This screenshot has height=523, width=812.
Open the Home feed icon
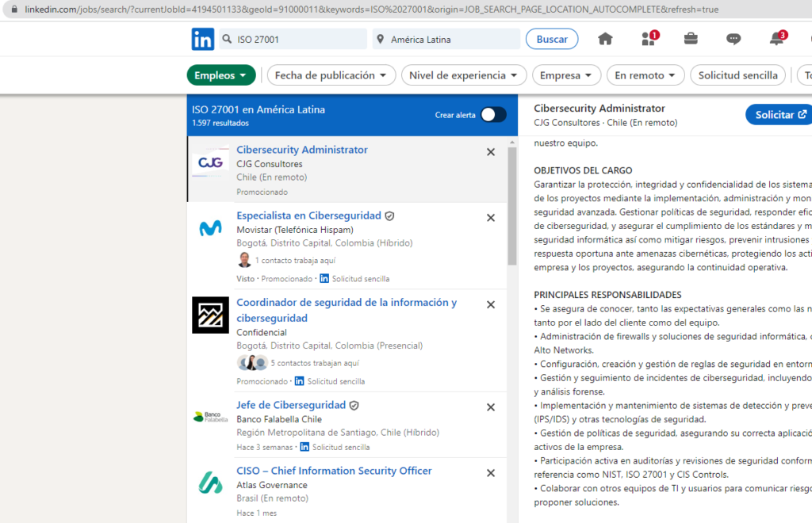coord(605,39)
